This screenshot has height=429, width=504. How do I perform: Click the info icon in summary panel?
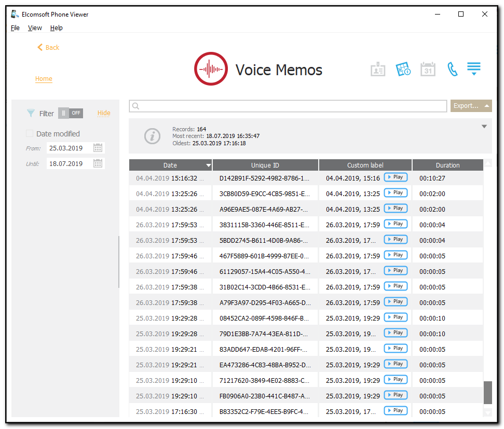(152, 136)
